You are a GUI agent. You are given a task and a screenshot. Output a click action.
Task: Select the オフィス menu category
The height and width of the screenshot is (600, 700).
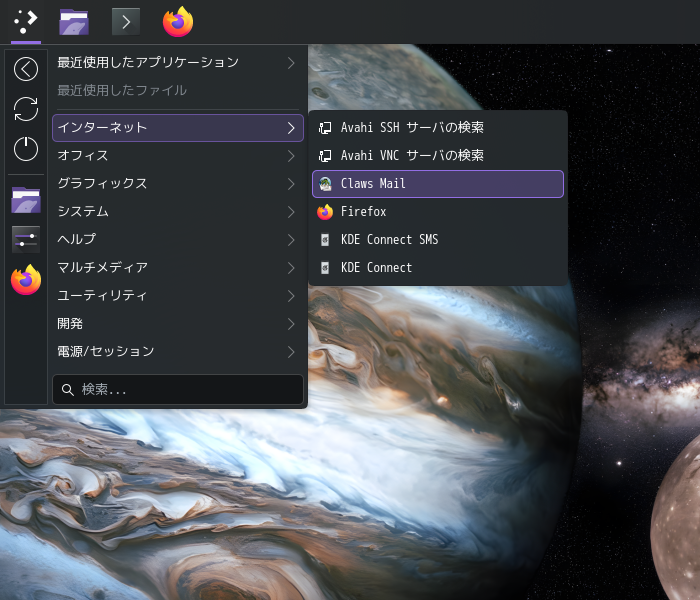[178, 156]
